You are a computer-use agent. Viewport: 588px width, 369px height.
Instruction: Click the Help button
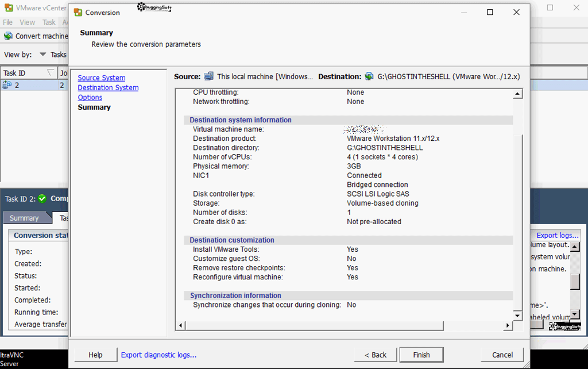(x=96, y=355)
